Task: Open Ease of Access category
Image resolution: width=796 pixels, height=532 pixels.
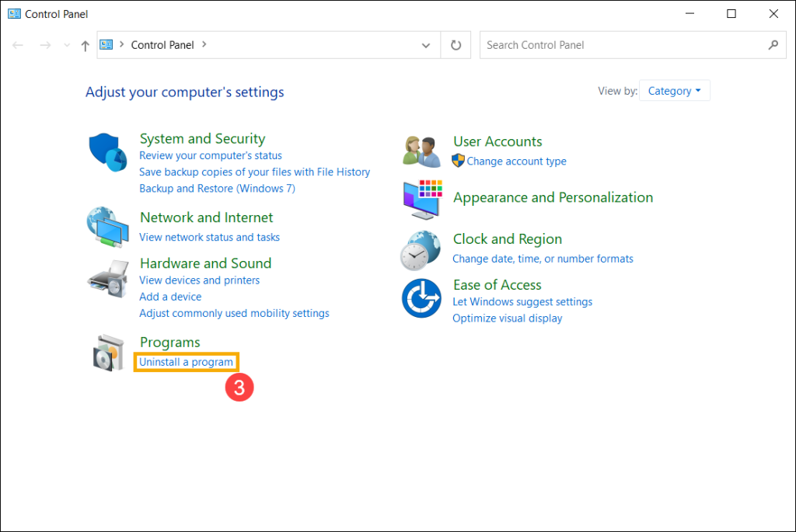Action: coord(497,284)
